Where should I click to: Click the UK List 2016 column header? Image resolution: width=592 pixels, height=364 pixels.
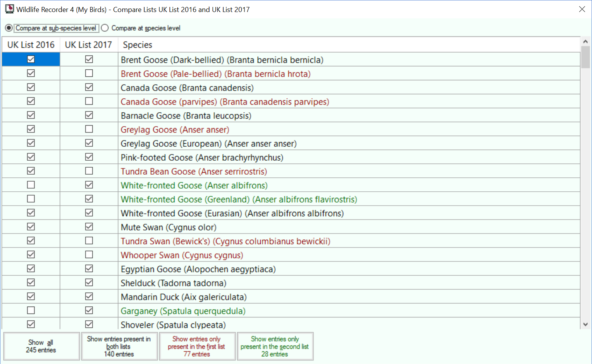(x=31, y=45)
